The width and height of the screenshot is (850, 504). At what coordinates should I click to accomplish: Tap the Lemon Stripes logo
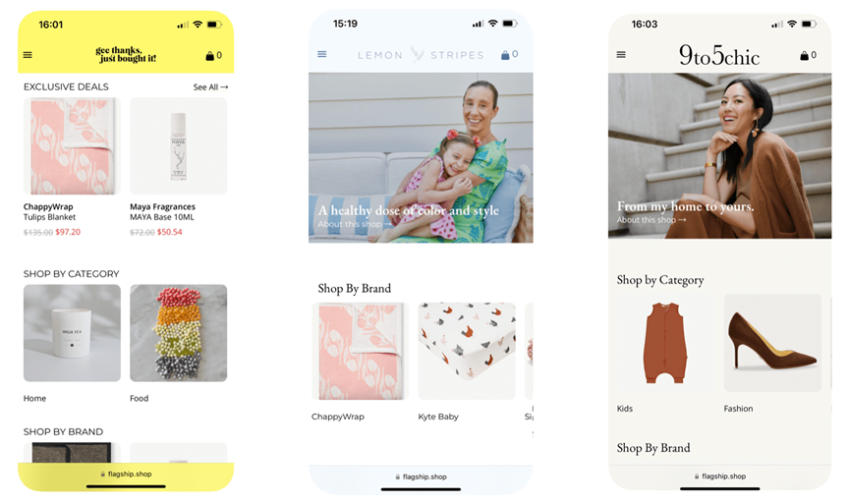click(421, 55)
